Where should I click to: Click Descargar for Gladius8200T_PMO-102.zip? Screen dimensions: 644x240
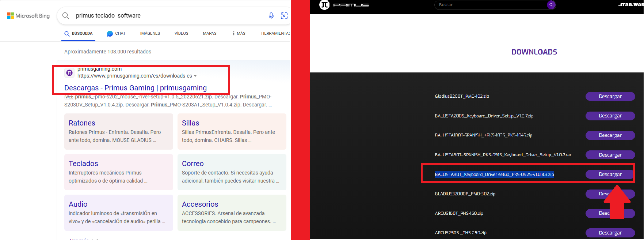click(610, 96)
